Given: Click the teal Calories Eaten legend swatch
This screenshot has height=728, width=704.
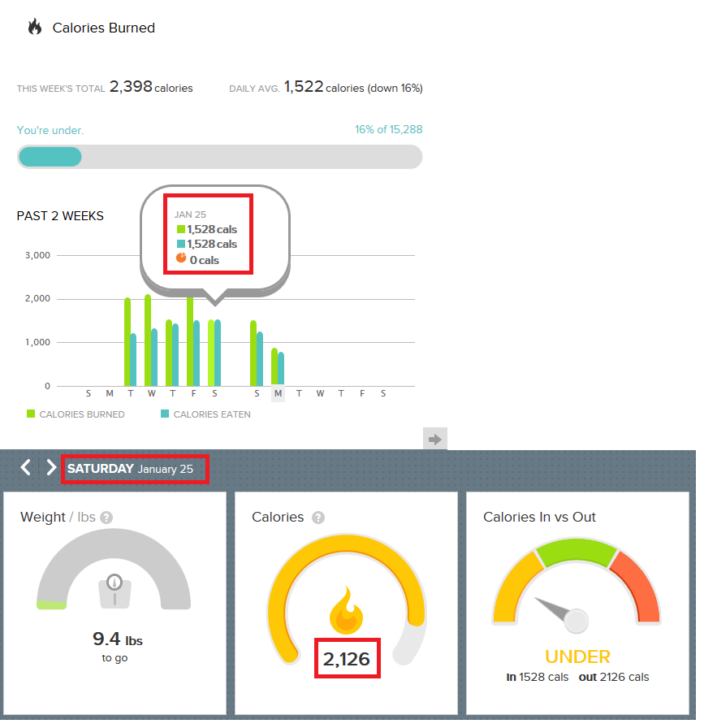Looking at the screenshot, I should coord(164,414).
